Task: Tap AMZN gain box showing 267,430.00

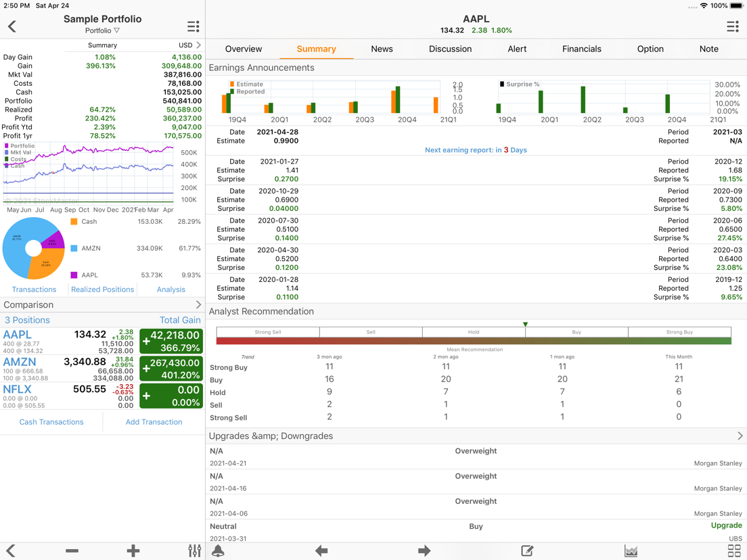Action: pyautogui.click(x=171, y=369)
